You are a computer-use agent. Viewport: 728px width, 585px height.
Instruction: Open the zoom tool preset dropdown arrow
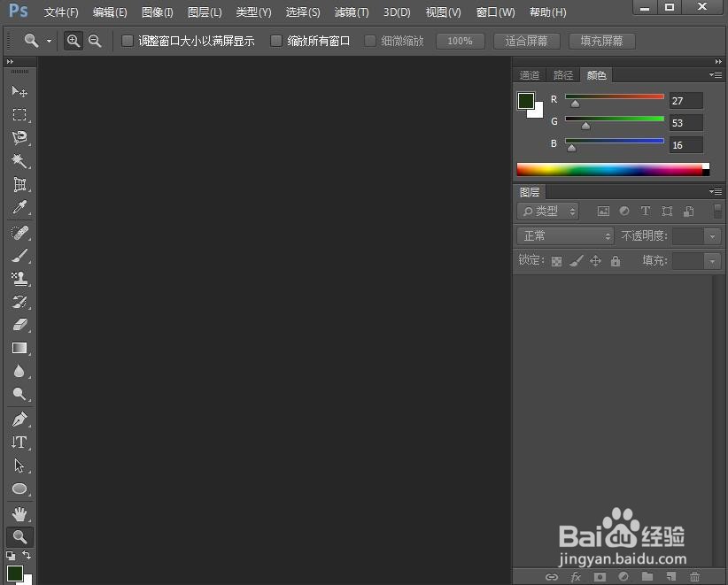click(49, 41)
